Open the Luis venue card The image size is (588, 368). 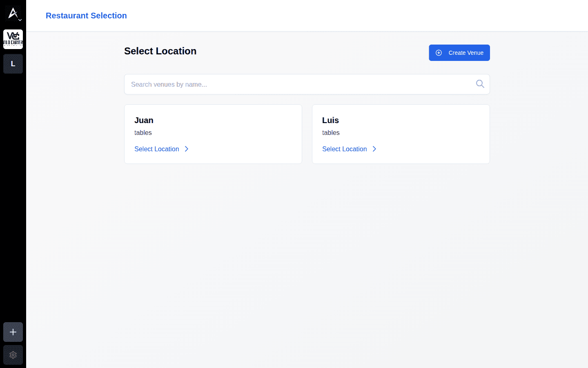tap(401, 134)
